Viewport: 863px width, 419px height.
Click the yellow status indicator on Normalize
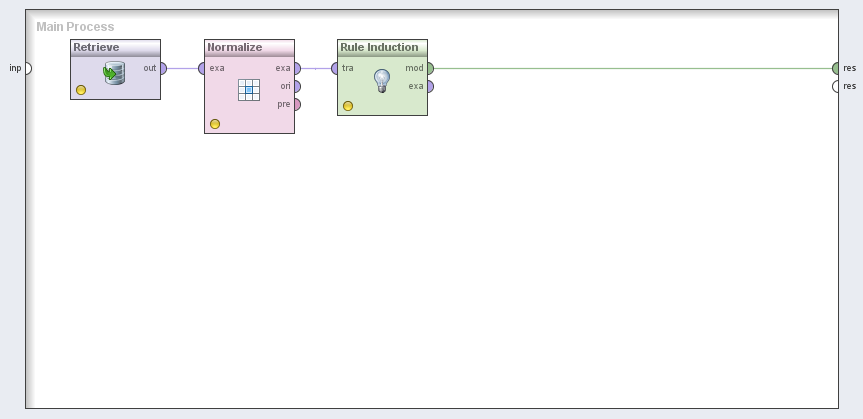tap(215, 124)
